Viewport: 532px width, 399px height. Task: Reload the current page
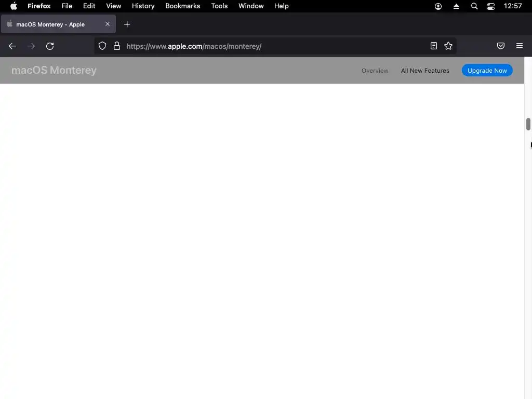50,46
